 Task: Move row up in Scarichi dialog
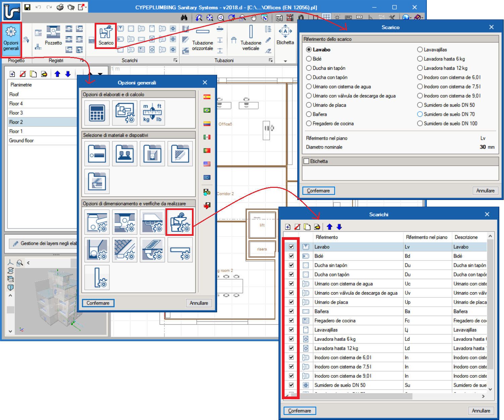[x=330, y=227]
